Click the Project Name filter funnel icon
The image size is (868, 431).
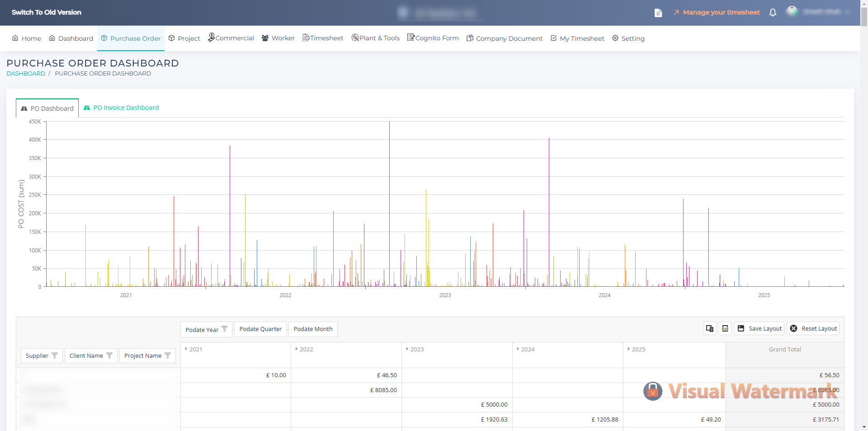(x=168, y=355)
